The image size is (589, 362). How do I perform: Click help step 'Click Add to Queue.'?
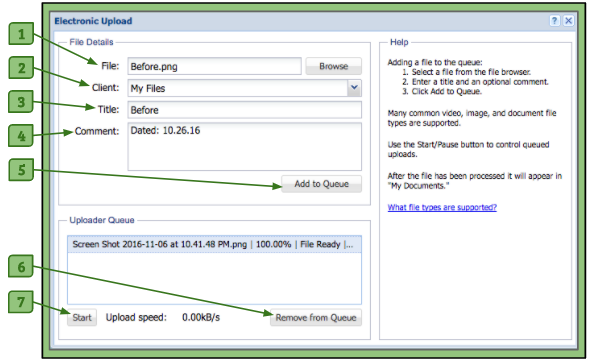coord(447,91)
